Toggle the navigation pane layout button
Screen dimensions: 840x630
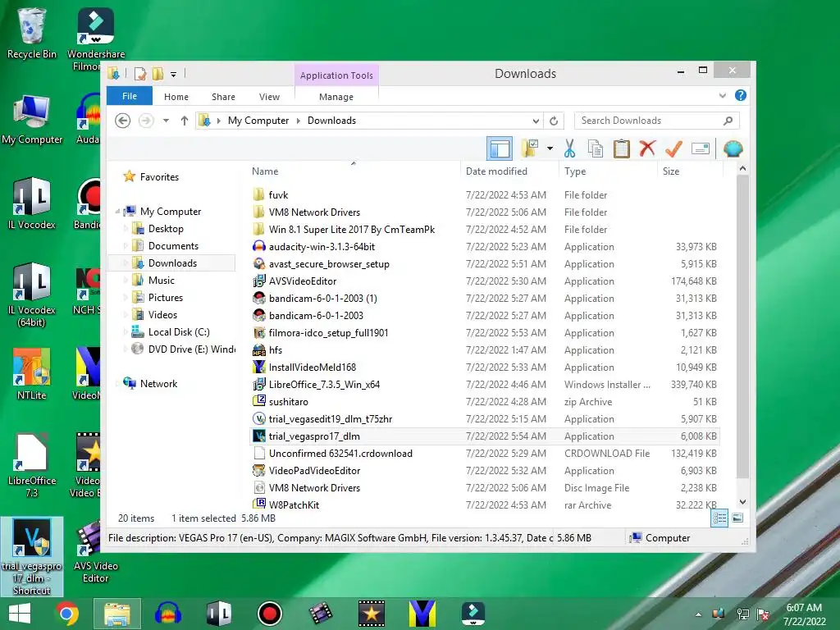click(x=500, y=148)
